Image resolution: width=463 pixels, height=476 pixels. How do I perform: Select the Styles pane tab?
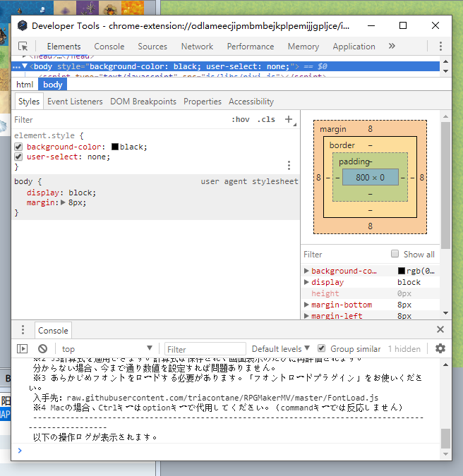point(29,102)
